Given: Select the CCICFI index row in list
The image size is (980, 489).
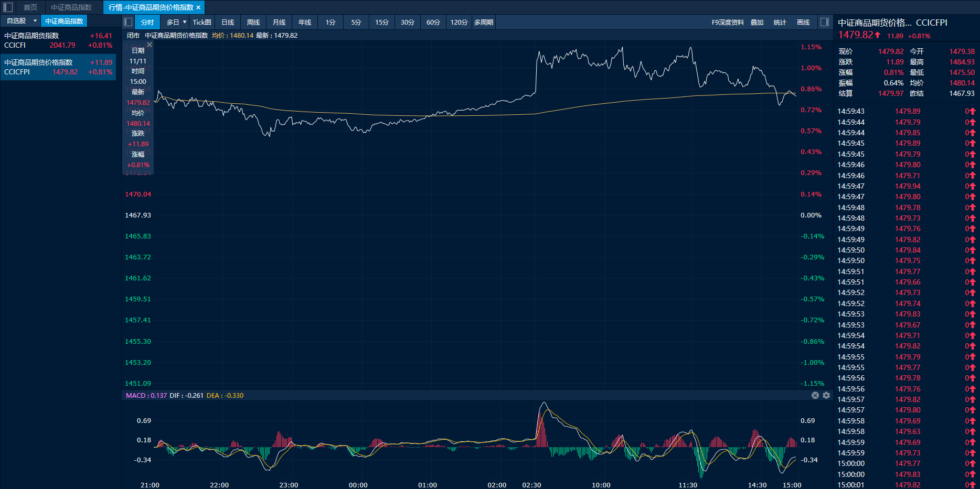Looking at the screenshot, I should 58,40.
